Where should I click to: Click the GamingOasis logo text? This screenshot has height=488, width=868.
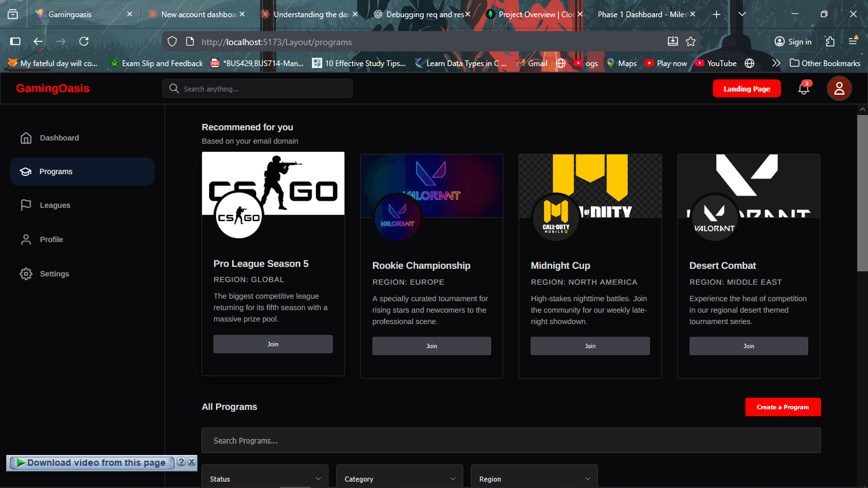[53, 88]
